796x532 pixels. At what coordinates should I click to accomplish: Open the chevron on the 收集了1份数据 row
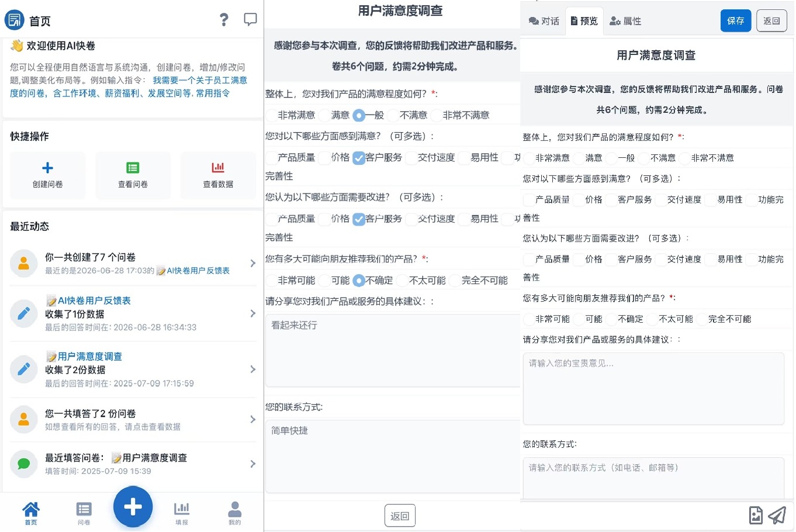(252, 314)
